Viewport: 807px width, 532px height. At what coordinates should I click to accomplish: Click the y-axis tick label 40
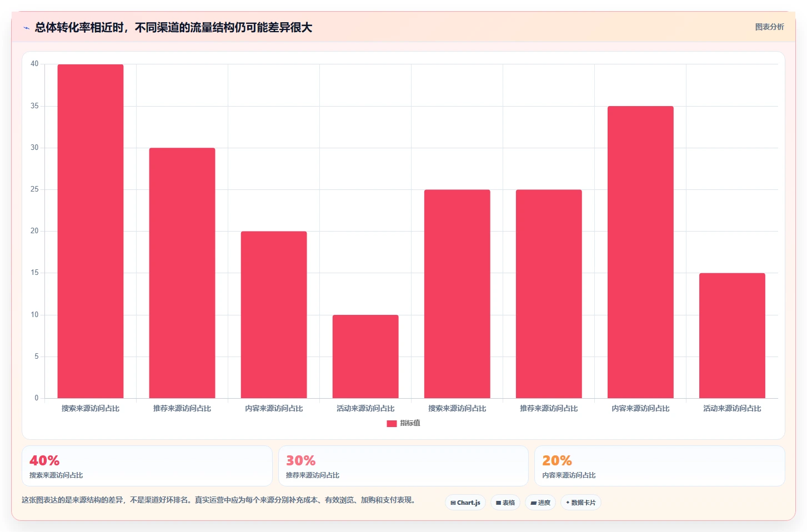[34, 64]
